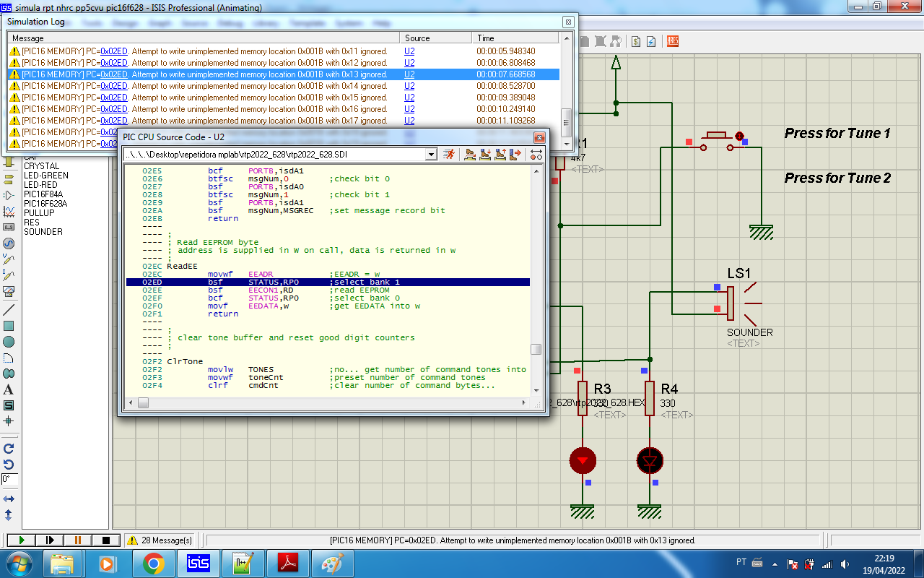Open the source file path dropdown
Image resolution: width=924 pixels, height=578 pixels.
pos(431,154)
